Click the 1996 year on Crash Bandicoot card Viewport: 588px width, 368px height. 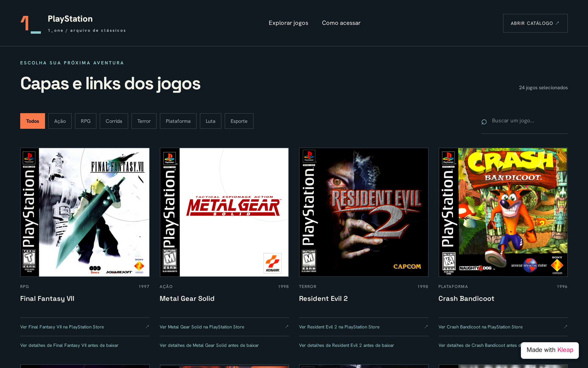point(562,287)
